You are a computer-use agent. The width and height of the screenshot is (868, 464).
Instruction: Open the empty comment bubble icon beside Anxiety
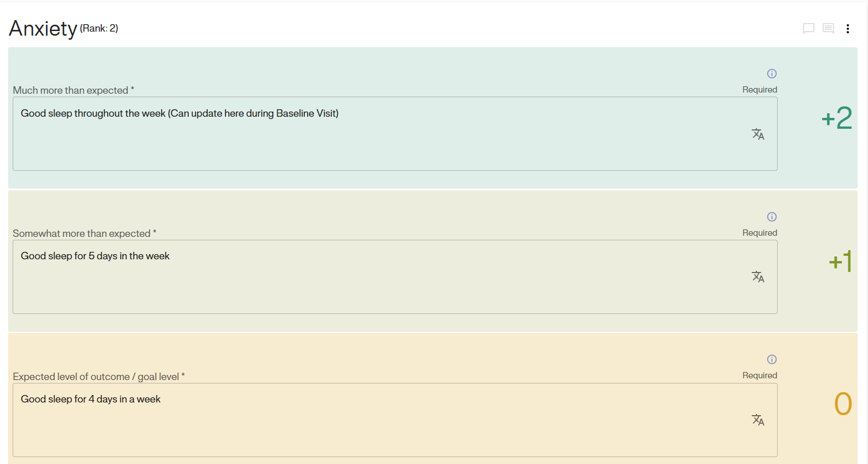pyautogui.click(x=808, y=29)
